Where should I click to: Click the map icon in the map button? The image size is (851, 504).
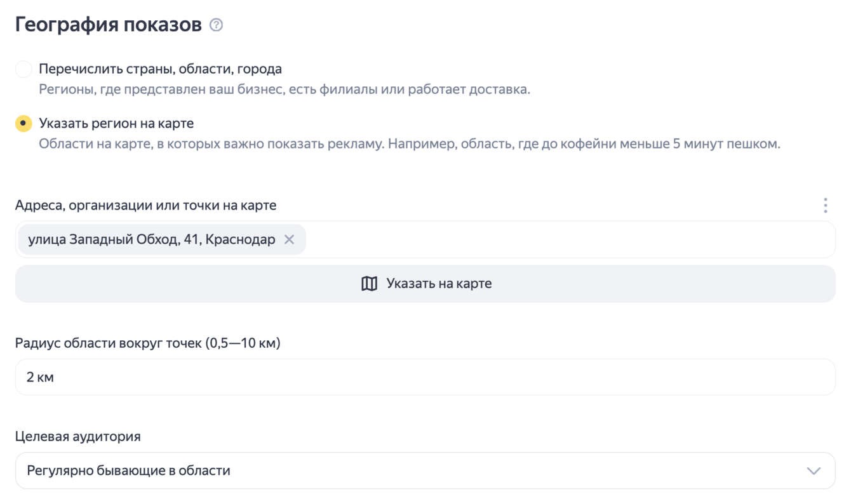click(369, 284)
